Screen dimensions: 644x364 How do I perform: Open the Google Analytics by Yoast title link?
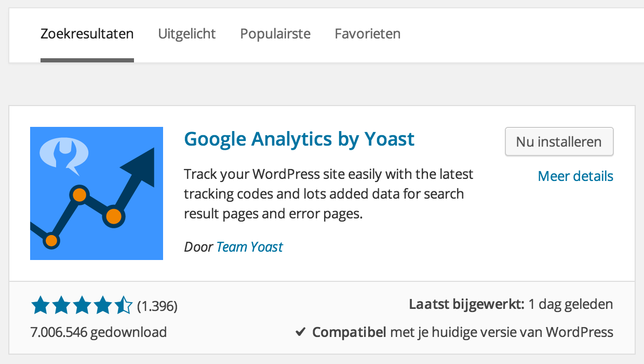(299, 138)
